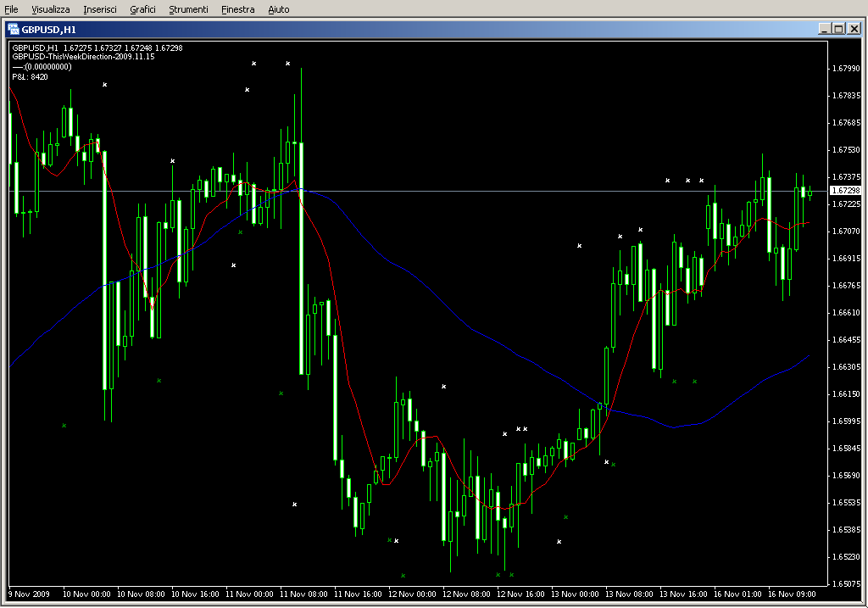Click the 10 Nov 00:00 time axis label
The width and height of the screenshot is (868, 608).
(x=87, y=594)
